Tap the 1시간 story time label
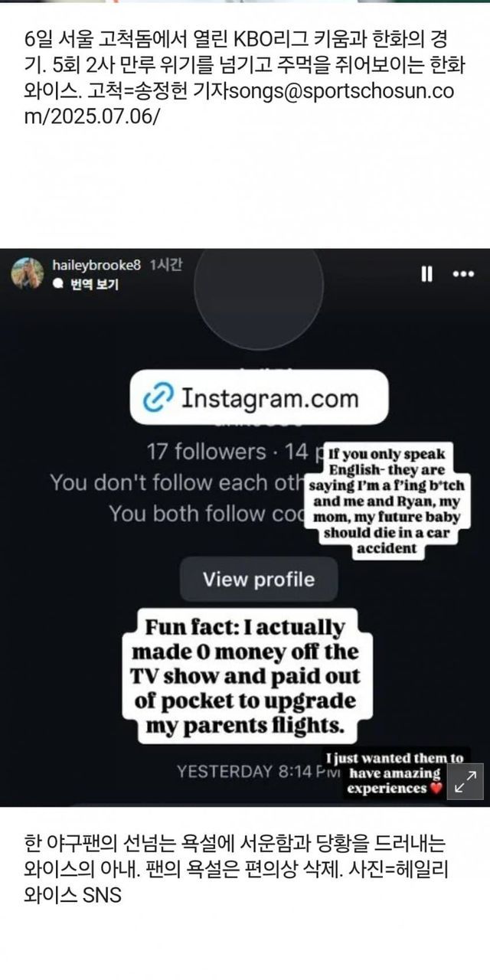 coord(166,265)
